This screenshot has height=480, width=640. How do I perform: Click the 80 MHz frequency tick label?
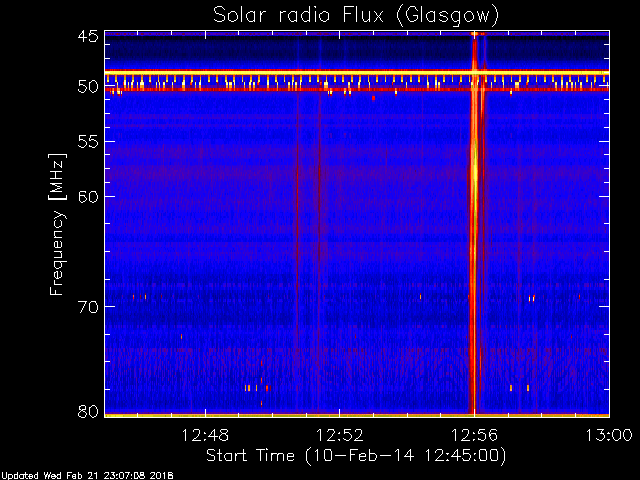pyautogui.click(x=88, y=411)
